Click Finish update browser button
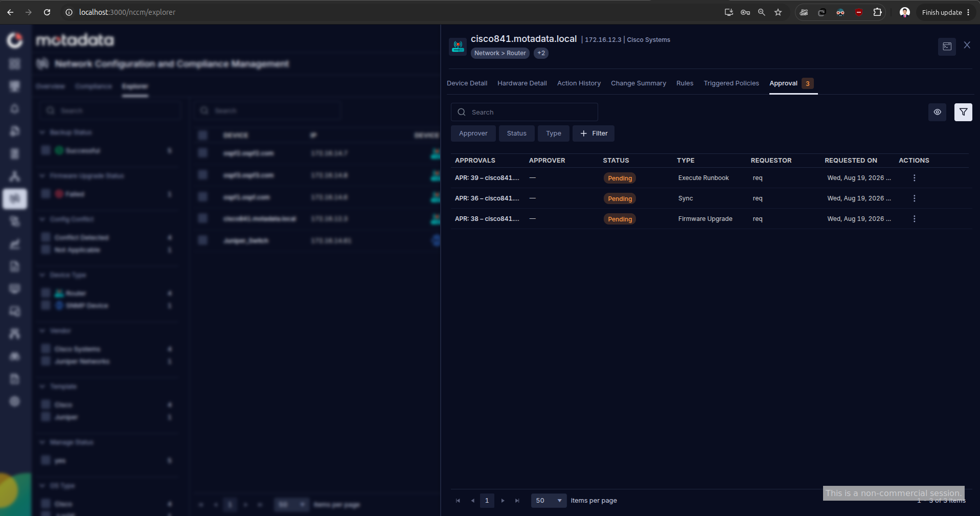The image size is (980, 516). pos(942,12)
